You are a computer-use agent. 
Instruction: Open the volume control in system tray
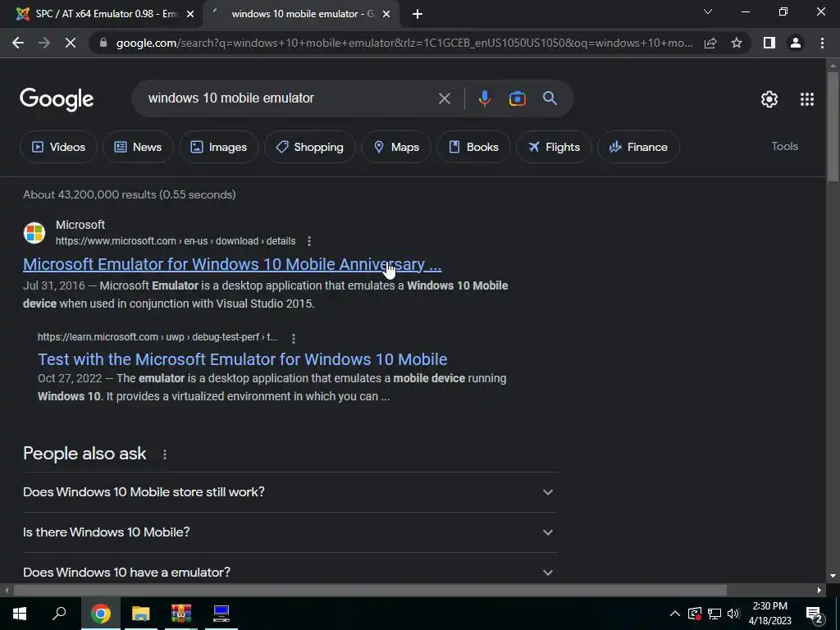tap(733, 614)
